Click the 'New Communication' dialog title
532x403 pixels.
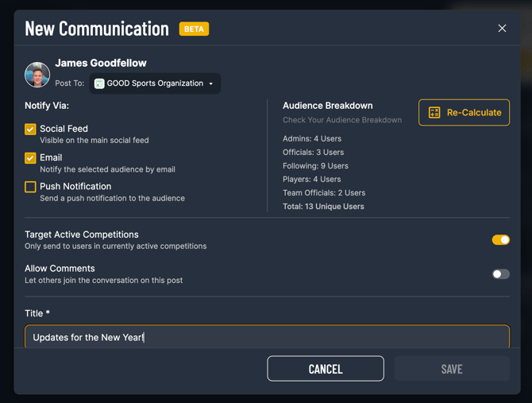pyautogui.click(x=97, y=29)
